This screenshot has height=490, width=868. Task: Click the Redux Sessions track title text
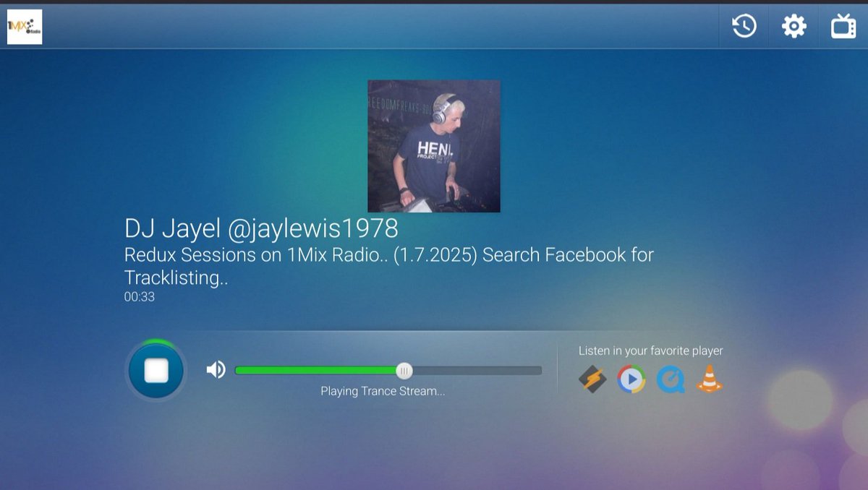(x=389, y=266)
